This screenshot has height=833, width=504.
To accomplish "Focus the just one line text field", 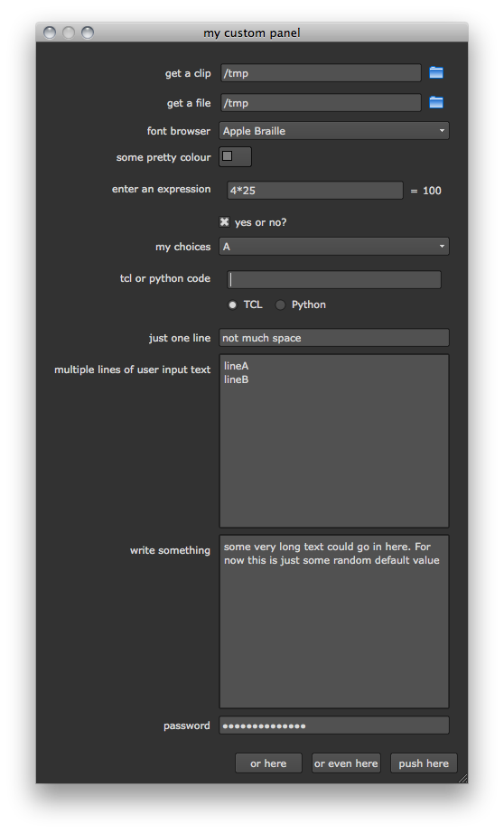I will pos(334,338).
